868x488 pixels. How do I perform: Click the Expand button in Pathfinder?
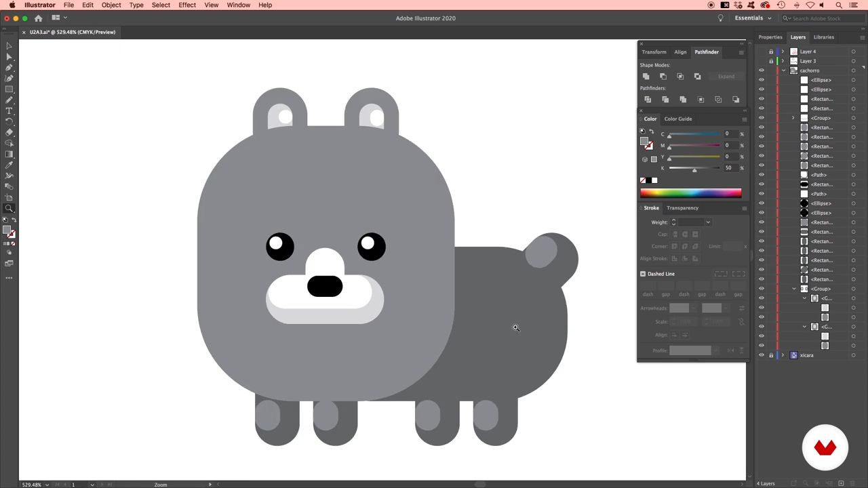coord(726,77)
